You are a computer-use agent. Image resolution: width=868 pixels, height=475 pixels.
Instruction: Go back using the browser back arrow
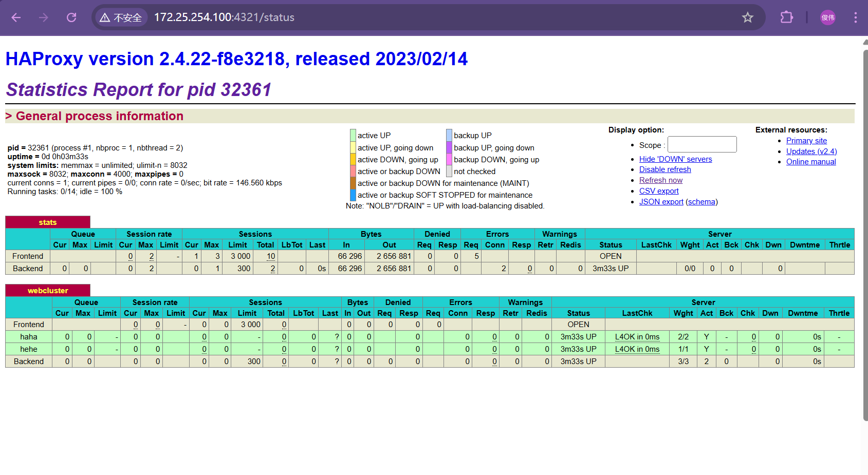click(x=16, y=17)
